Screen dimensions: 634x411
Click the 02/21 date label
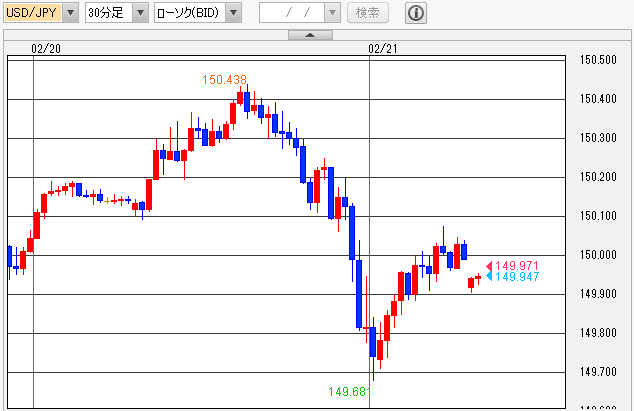tap(383, 49)
